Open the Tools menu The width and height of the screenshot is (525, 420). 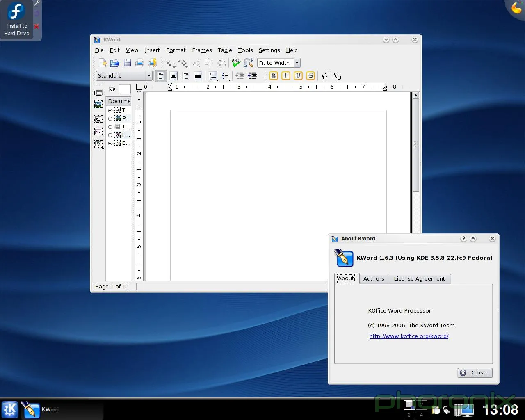tap(245, 50)
